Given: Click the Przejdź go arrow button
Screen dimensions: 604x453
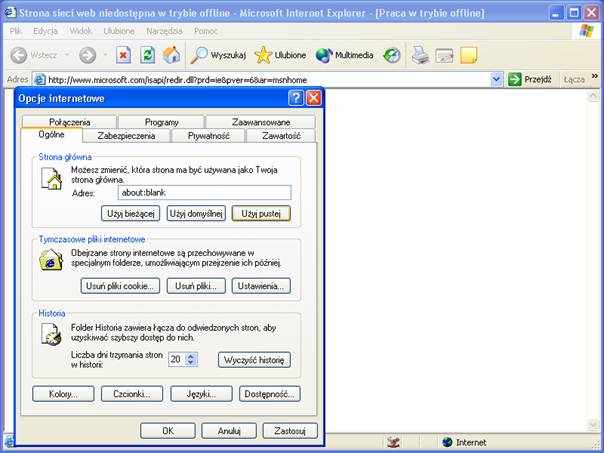Looking at the screenshot, I should click(x=530, y=80).
